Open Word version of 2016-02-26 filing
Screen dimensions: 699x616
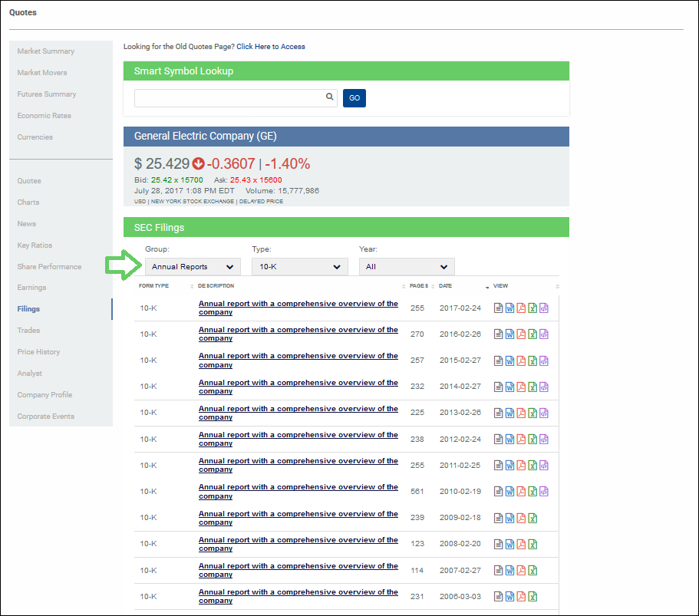509,334
